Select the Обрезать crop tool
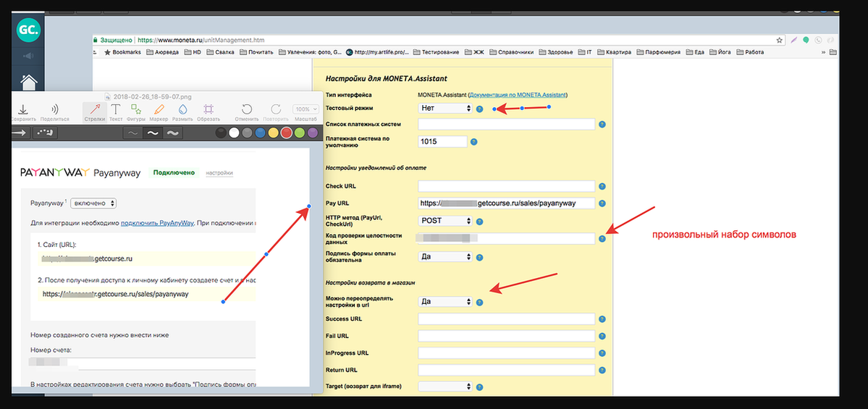 pos(208,112)
